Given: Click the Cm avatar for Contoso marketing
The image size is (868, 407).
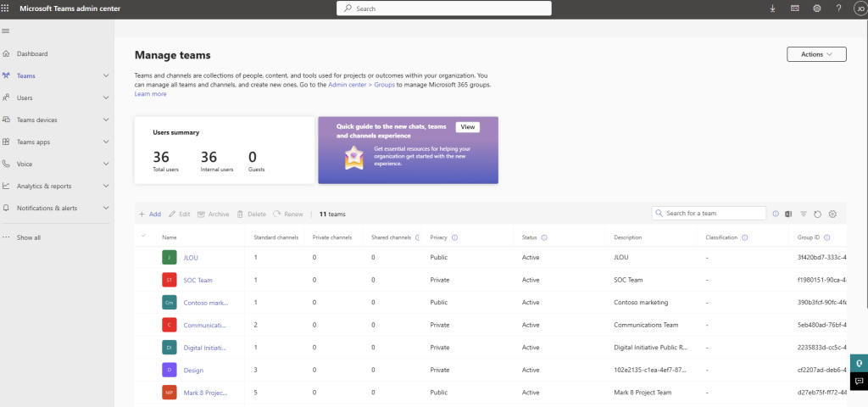Looking at the screenshot, I should [x=170, y=303].
